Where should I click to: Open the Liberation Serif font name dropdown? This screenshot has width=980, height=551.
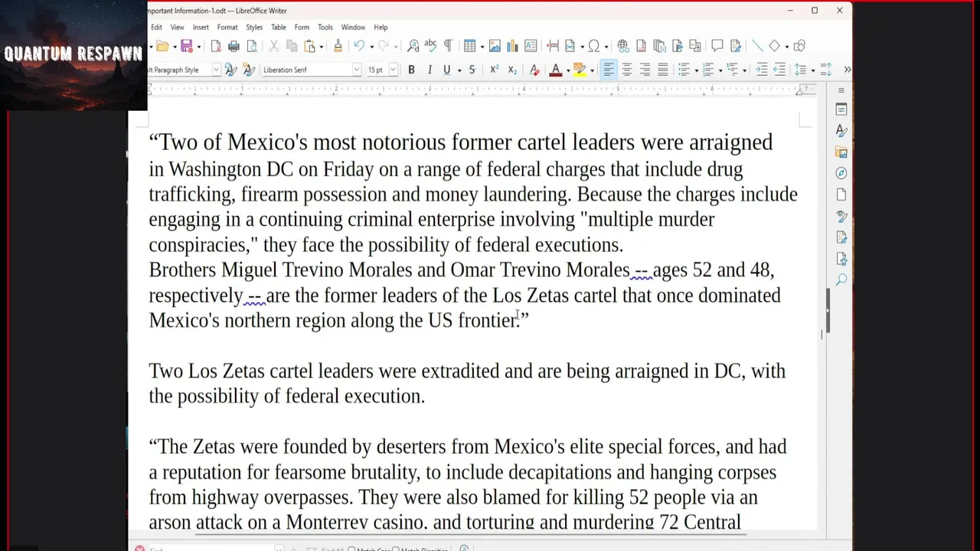(x=356, y=70)
